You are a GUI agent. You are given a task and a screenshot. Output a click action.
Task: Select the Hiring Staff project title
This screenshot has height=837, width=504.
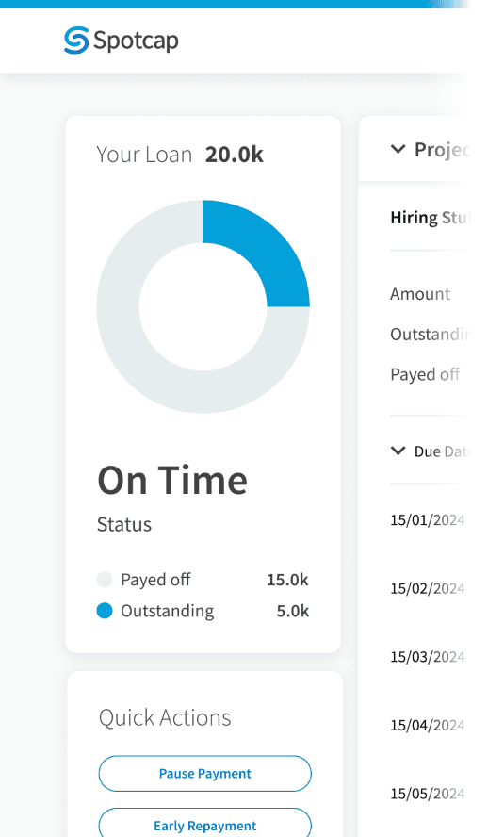point(431,218)
